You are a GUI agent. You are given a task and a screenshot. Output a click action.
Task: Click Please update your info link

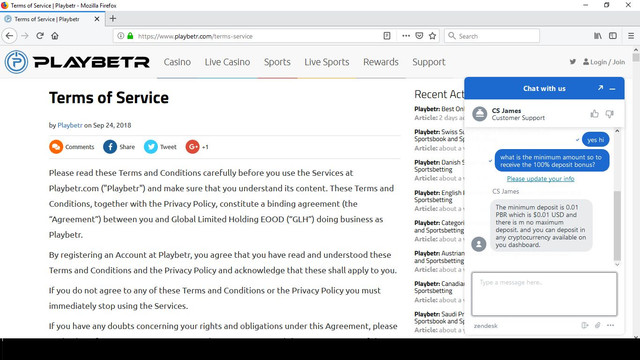540,179
